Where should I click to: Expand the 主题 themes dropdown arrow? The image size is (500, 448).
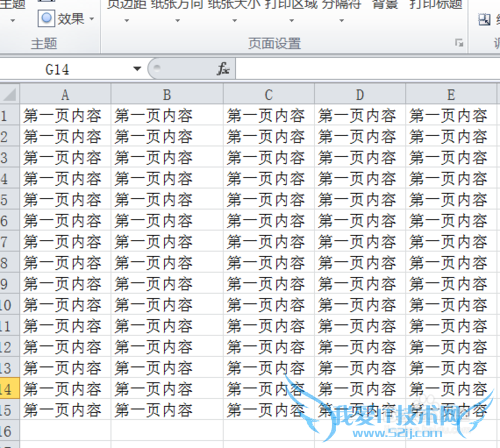point(12,20)
